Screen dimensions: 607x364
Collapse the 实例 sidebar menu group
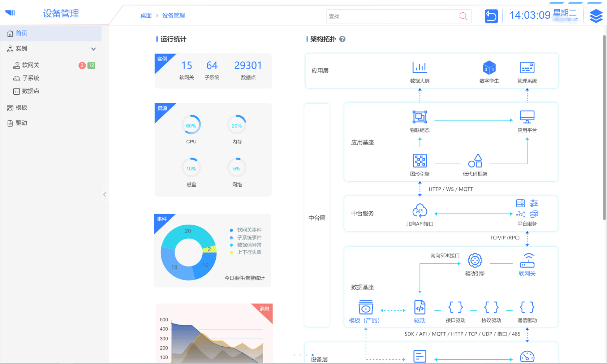93,49
